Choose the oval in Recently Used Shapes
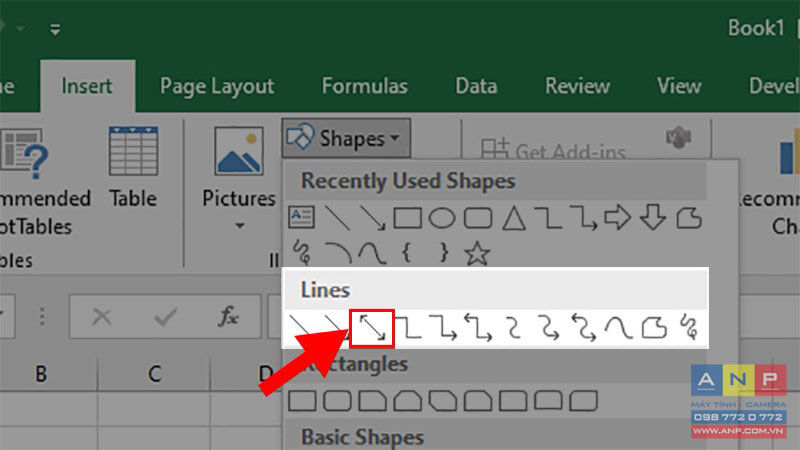 (442, 218)
